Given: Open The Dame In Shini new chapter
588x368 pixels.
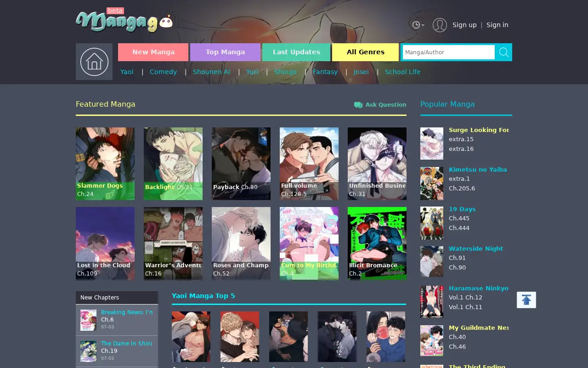Looking at the screenshot, I should click(x=126, y=343).
